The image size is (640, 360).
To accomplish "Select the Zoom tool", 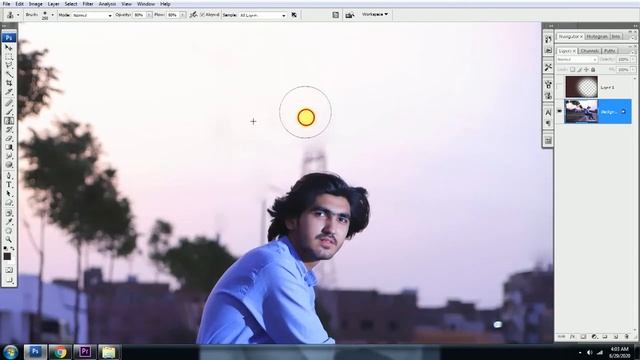I will 9,240.
